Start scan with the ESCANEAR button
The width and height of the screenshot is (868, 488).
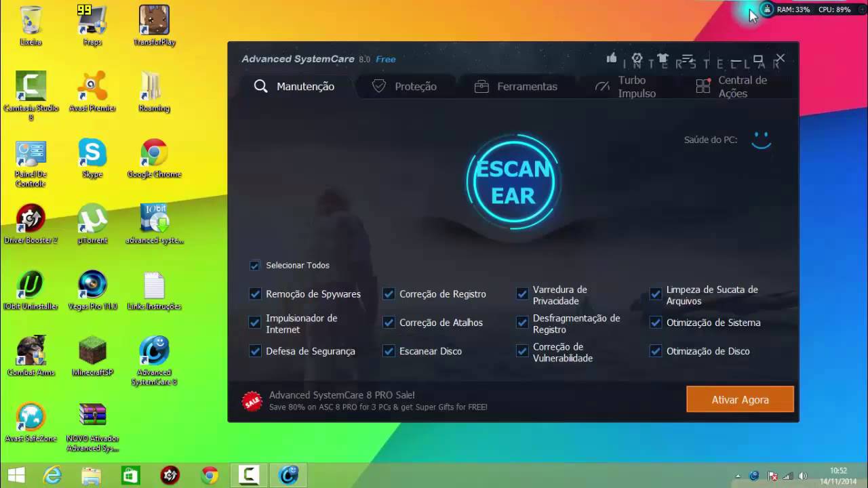[513, 182]
